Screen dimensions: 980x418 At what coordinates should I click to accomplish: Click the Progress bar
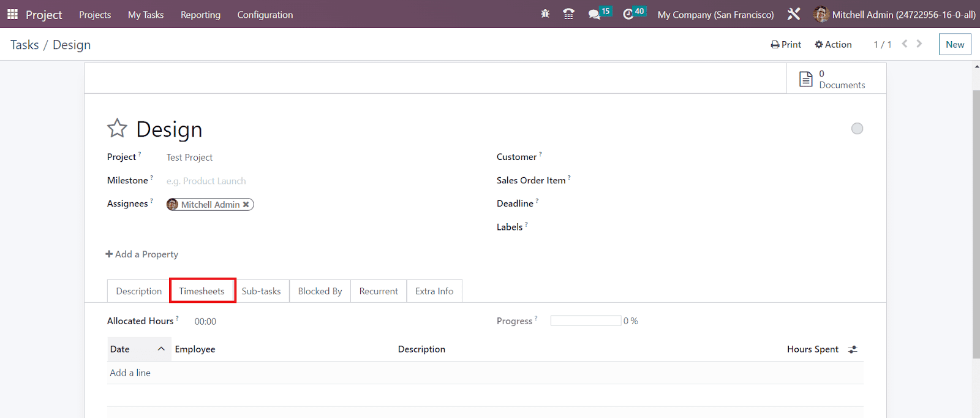(586, 321)
